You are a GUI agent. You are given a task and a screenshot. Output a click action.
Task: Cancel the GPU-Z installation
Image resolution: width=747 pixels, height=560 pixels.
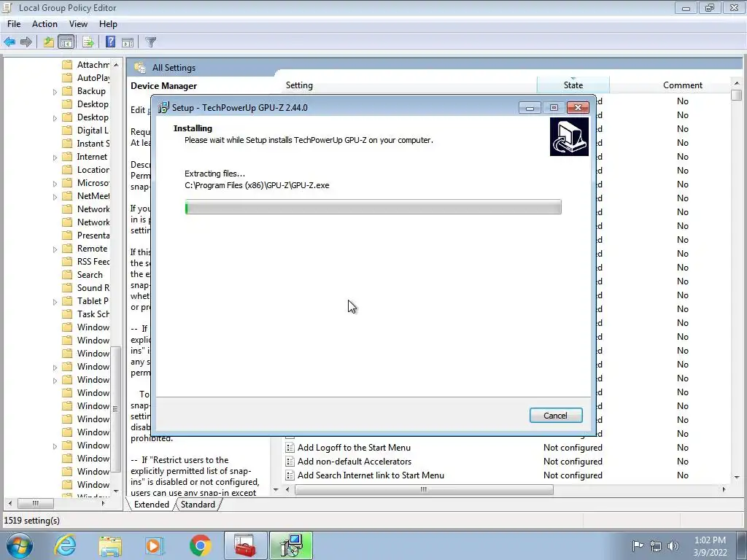[555, 415]
